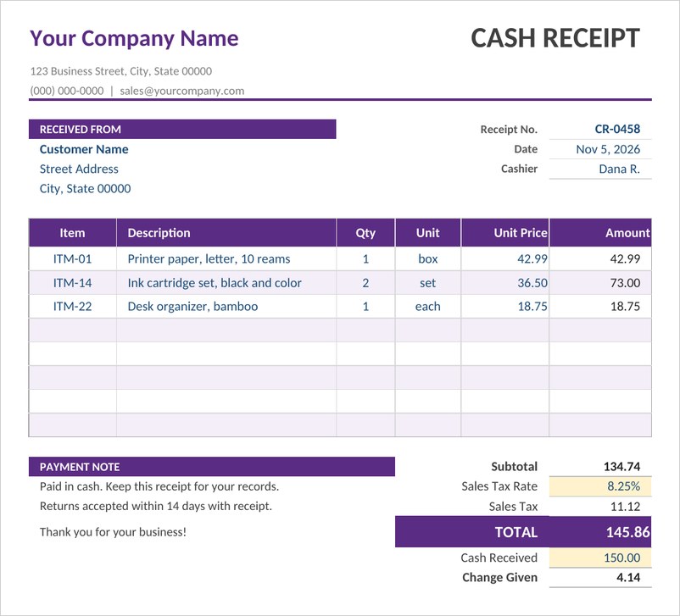Click the amount 42.99 in ITM-01 row
The image size is (680, 616).
coord(625,258)
